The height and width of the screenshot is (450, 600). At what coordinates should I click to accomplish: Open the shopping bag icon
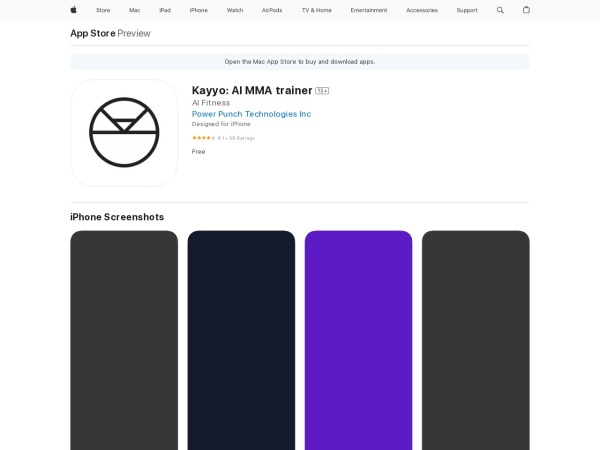tap(526, 10)
